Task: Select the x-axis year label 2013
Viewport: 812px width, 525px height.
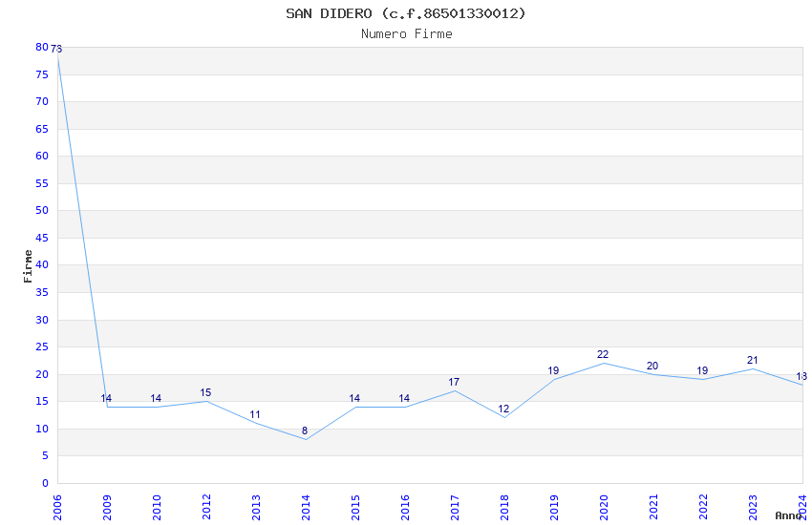Action: (256, 508)
